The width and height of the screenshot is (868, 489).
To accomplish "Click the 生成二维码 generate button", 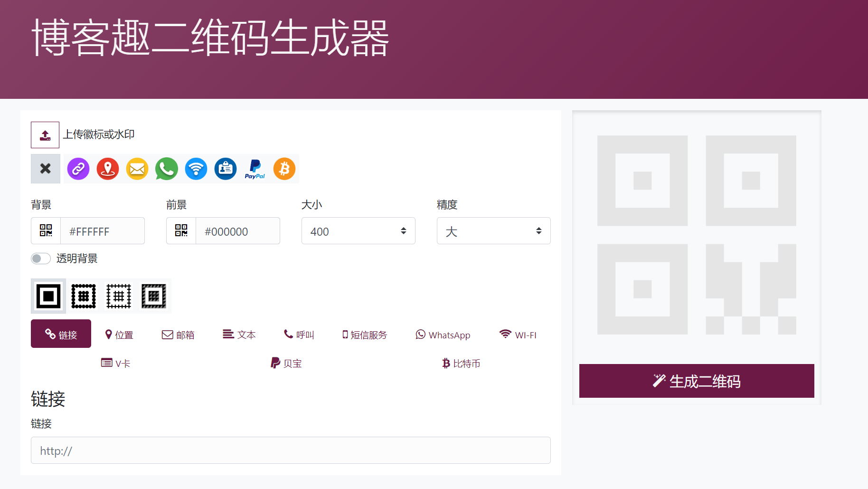I will (x=697, y=381).
